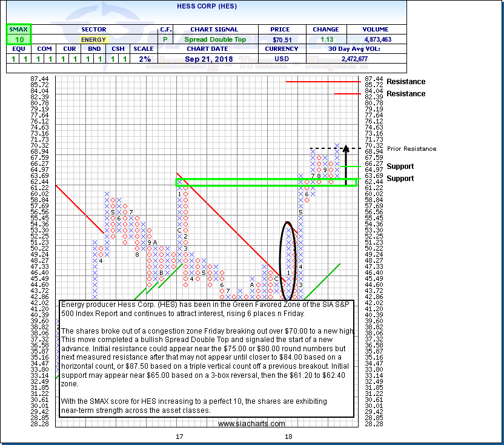
Task: Select the 2% scale value
Action: pyautogui.click(x=143, y=59)
